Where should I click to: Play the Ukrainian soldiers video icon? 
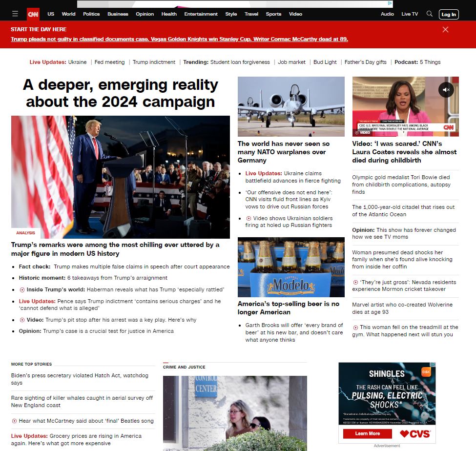(x=248, y=218)
